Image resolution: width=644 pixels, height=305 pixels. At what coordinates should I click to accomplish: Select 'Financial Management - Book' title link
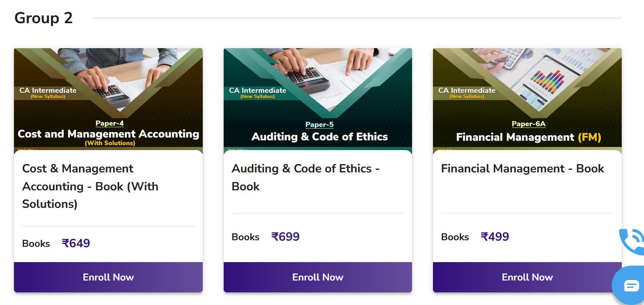click(x=523, y=168)
